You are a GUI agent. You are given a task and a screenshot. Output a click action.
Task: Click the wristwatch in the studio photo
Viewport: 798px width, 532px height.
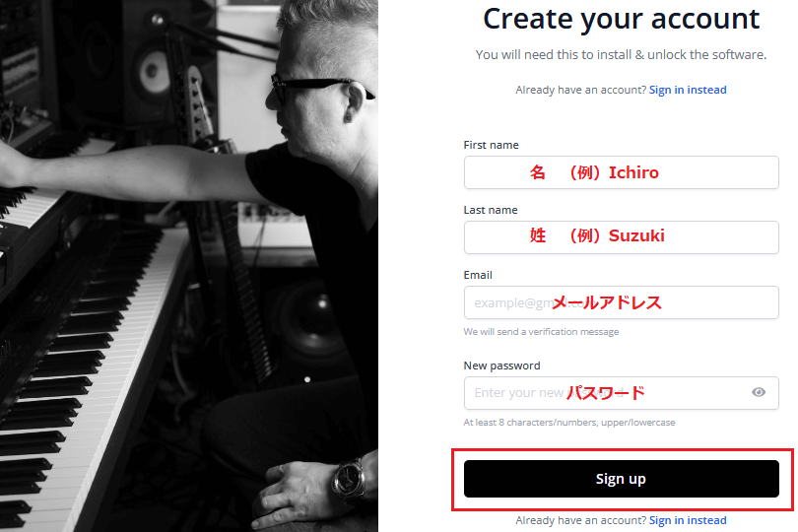[x=349, y=480]
